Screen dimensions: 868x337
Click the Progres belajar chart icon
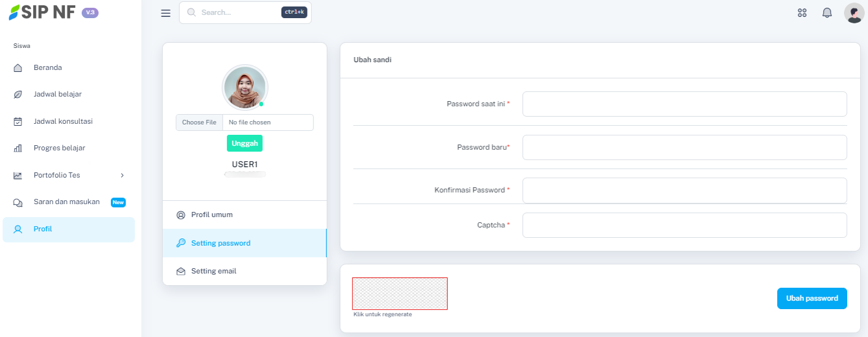(18, 148)
